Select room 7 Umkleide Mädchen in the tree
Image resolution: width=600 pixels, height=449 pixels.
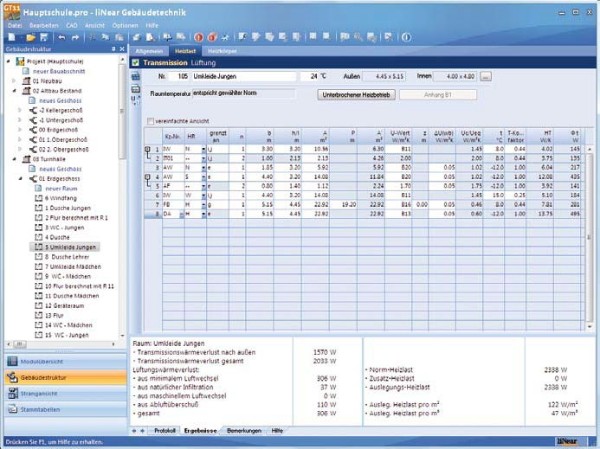point(73,266)
